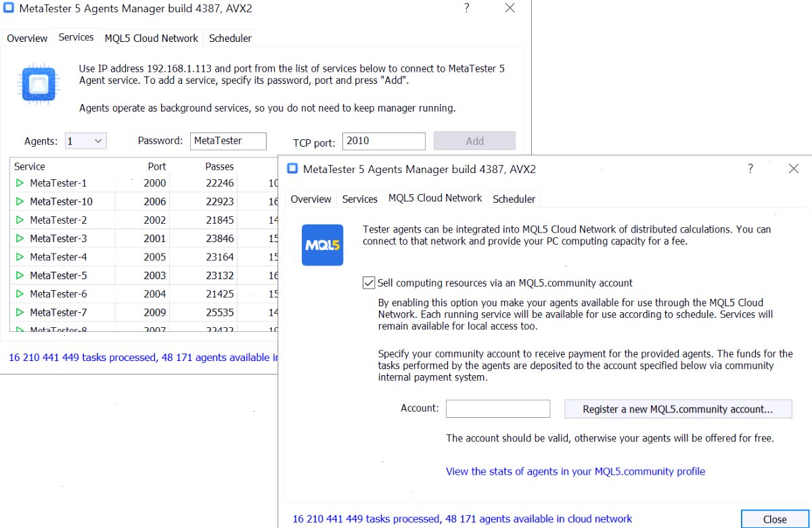This screenshot has width=812, height=528.
Task: Click the front window's title bar app icon
Action: (x=292, y=169)
